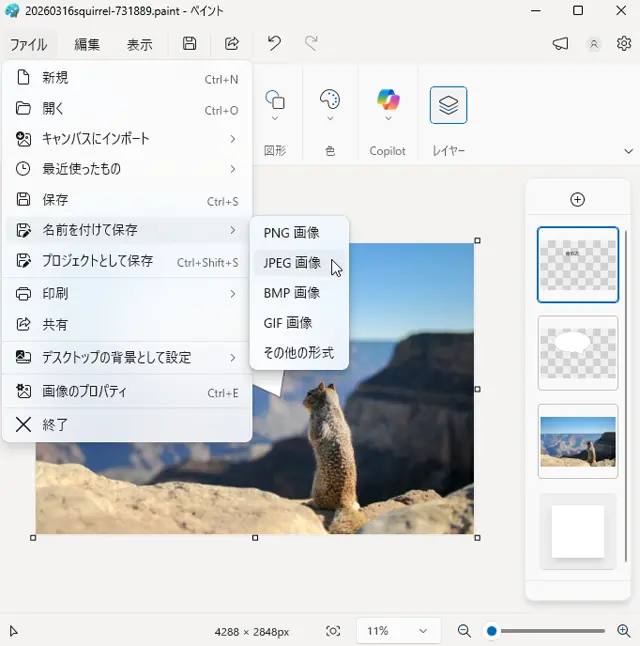Open the user account profile icon
The width and height of the screenshot is (640, 646).
594,44
